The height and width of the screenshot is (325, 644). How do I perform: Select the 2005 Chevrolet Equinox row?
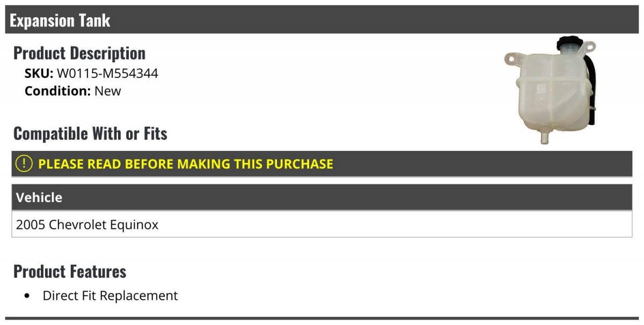coord(322,224)
